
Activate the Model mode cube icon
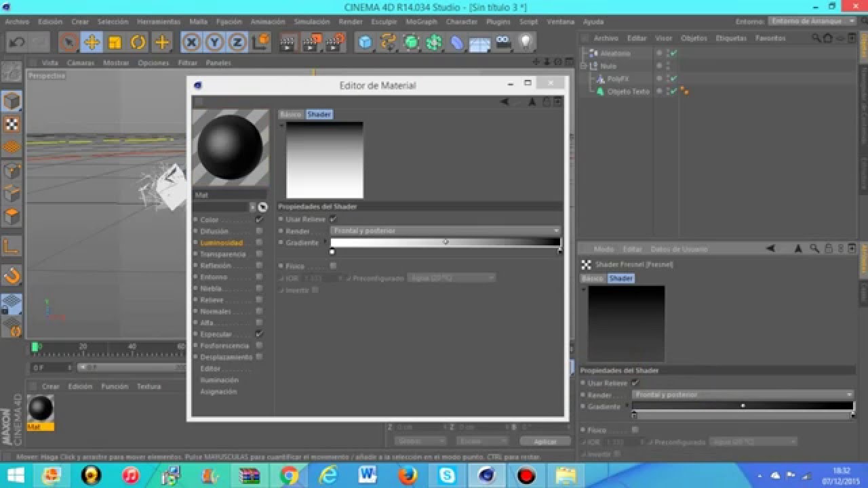(x=12, y=101)
